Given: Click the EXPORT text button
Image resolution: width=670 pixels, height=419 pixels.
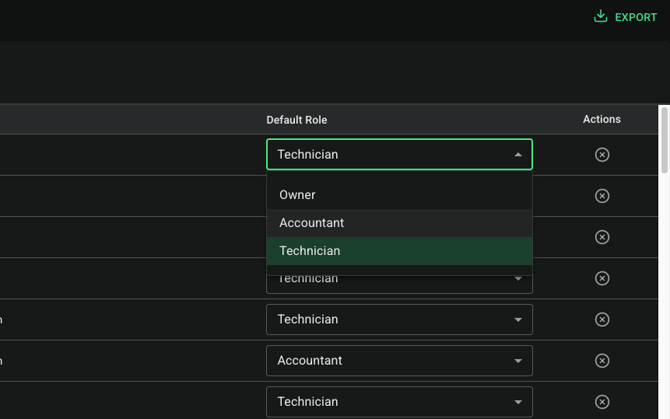Looking at the screenshot, I should [635, 17].
